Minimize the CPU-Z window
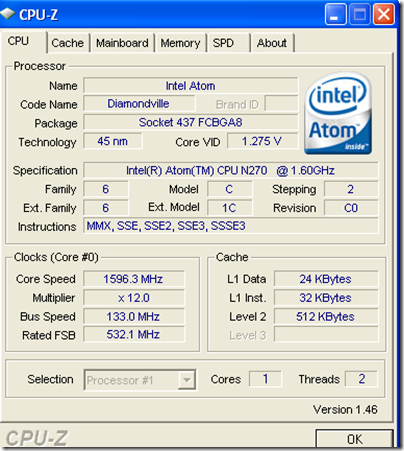The height and width of the screenshot is (451, 404). [335, 14]
